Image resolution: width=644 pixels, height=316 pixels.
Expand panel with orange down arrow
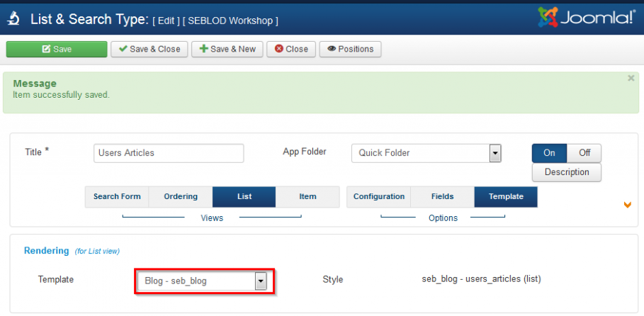click(627, 205)
